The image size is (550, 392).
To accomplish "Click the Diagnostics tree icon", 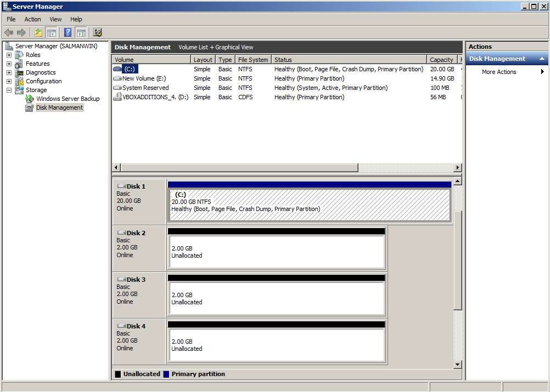I will click(x=19, y=72).
